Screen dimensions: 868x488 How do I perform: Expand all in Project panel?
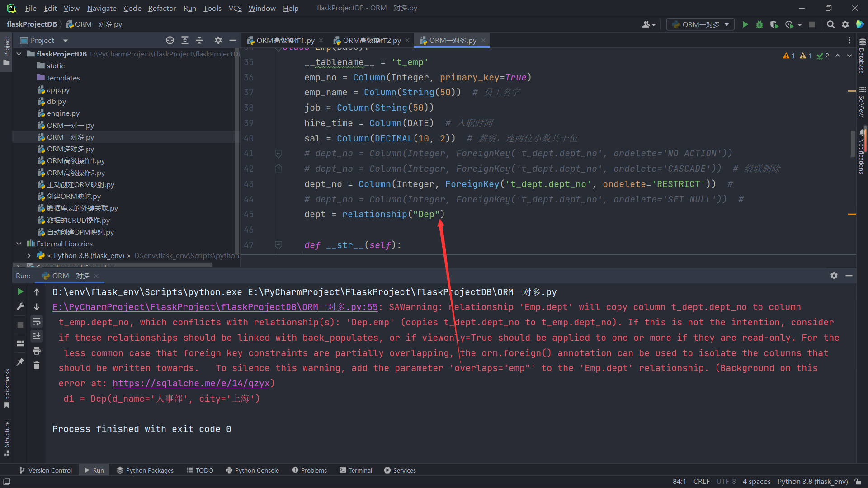click(x=185, y=40)
